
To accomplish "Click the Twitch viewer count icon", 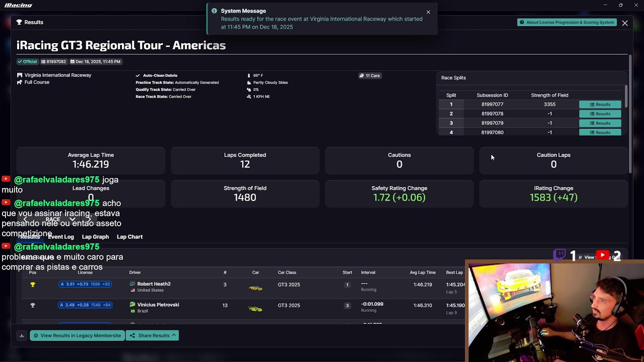I will (559, 255).
